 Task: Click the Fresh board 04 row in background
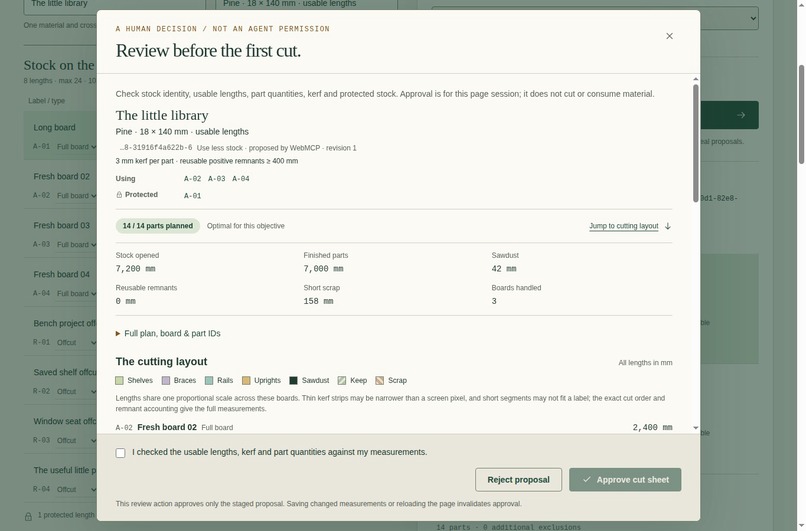coord(60,283)
